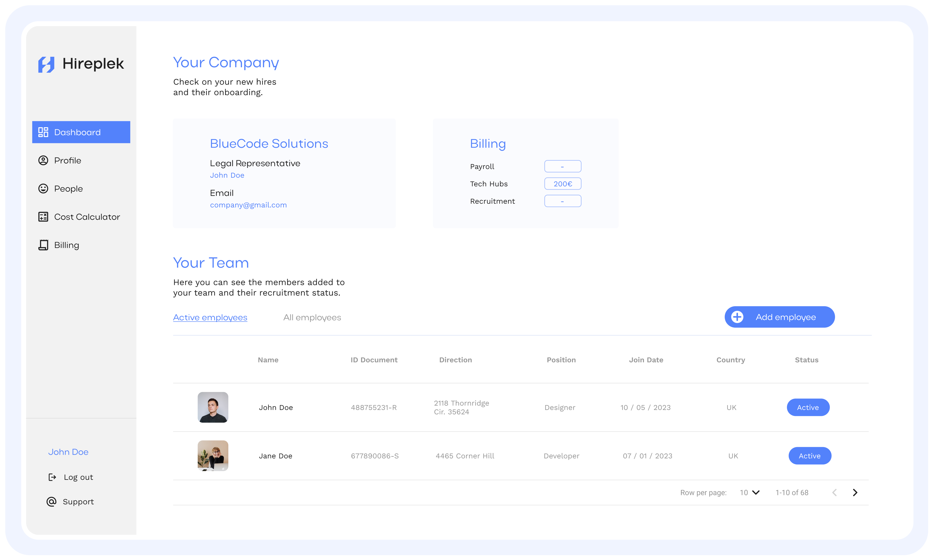This screenshot has height=560, width=933.
Task: Click the Billing card heading
Action: [x=488, y=144]
